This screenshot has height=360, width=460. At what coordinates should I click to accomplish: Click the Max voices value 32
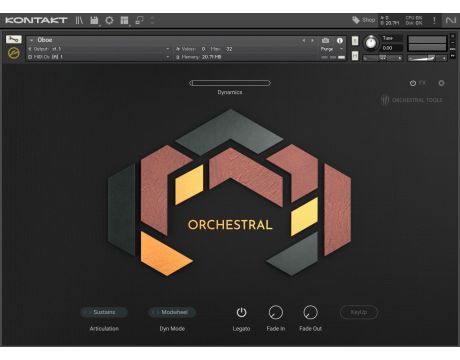tap(229, 49)
